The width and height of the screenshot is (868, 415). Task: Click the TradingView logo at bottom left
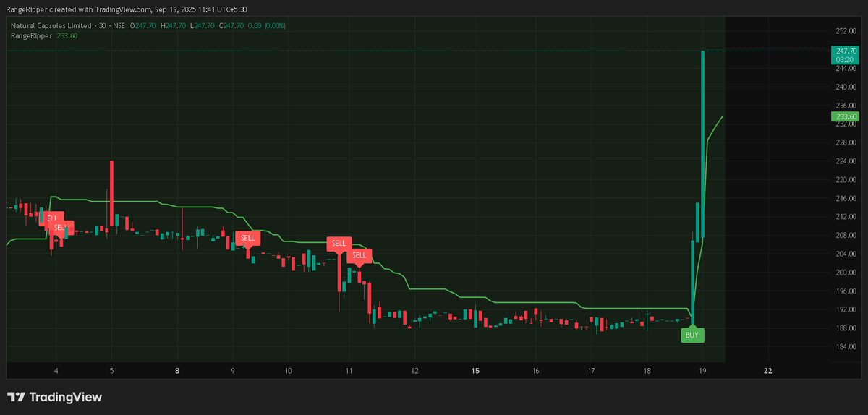54,397
